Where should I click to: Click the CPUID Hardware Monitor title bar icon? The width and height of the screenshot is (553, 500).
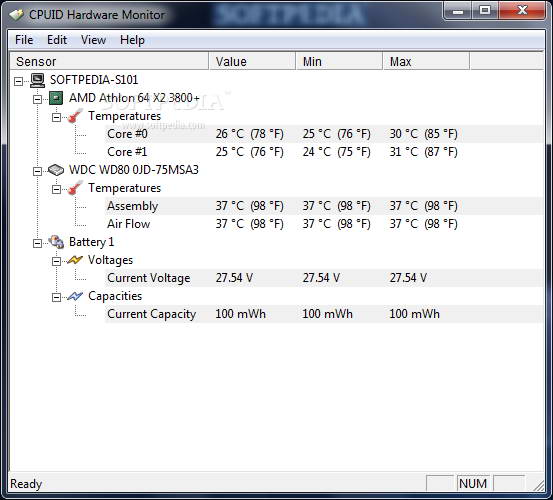click(x=16, y=14)
